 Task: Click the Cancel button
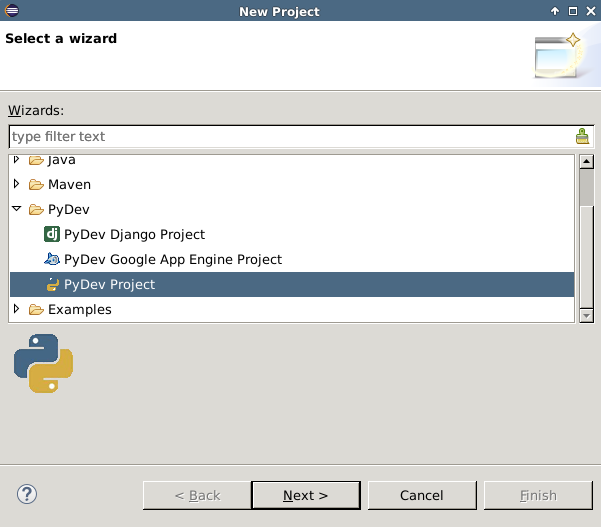tap(422, 496)
